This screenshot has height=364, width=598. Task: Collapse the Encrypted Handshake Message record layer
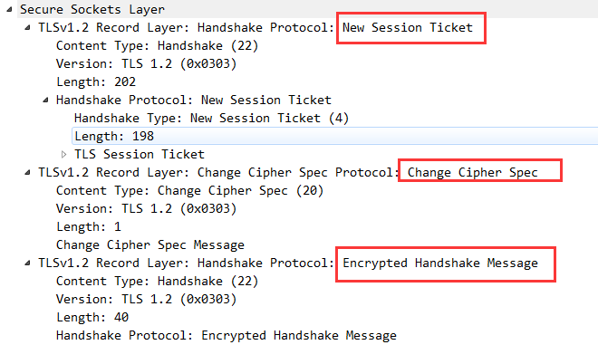pos(27,263)
